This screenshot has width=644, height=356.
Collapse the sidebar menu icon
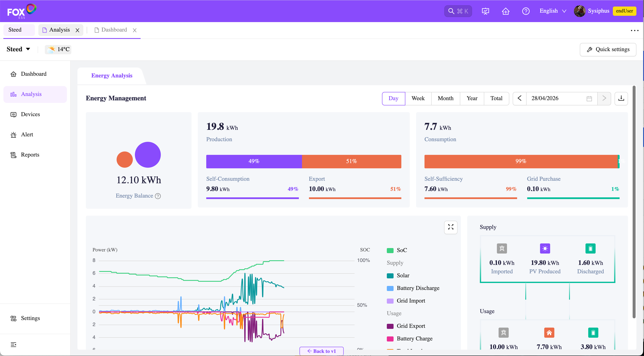pyautogui.click(x=13, y=344)
